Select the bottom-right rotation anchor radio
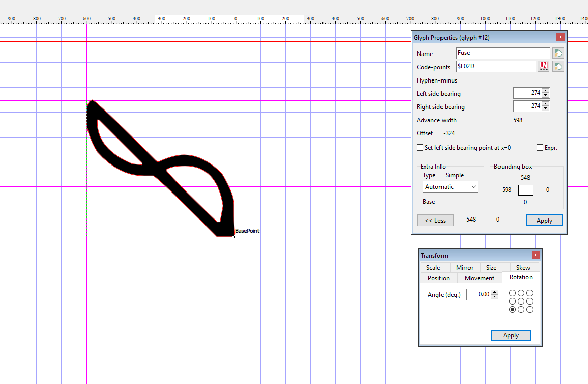588x384 pixels. pos(530,309)
